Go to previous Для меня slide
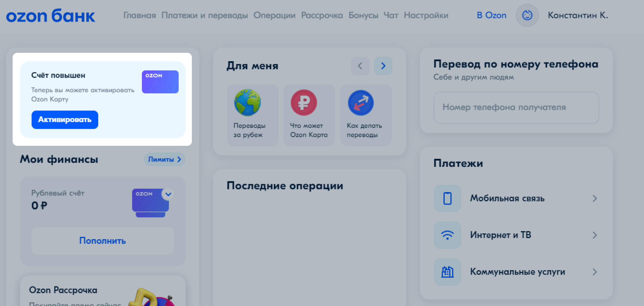 click(x=360, y=66)
